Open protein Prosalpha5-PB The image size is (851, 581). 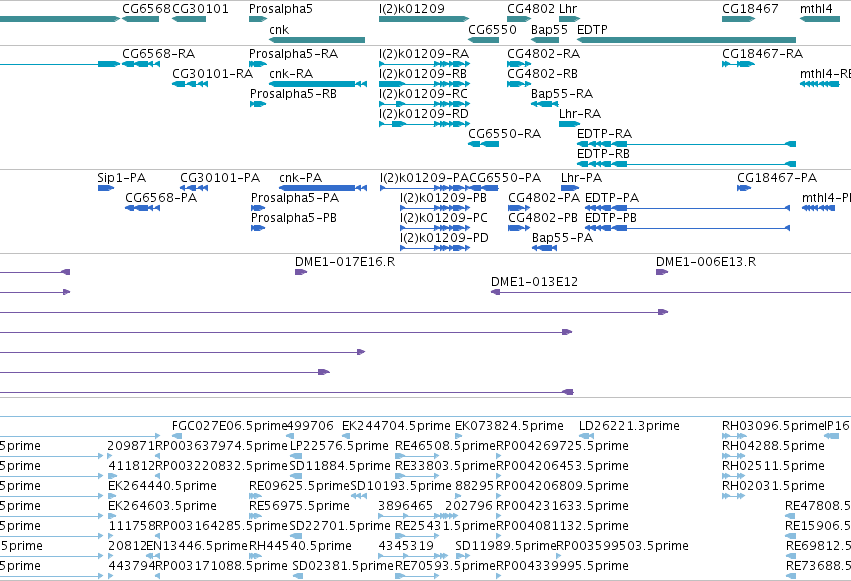click(258, 228)
